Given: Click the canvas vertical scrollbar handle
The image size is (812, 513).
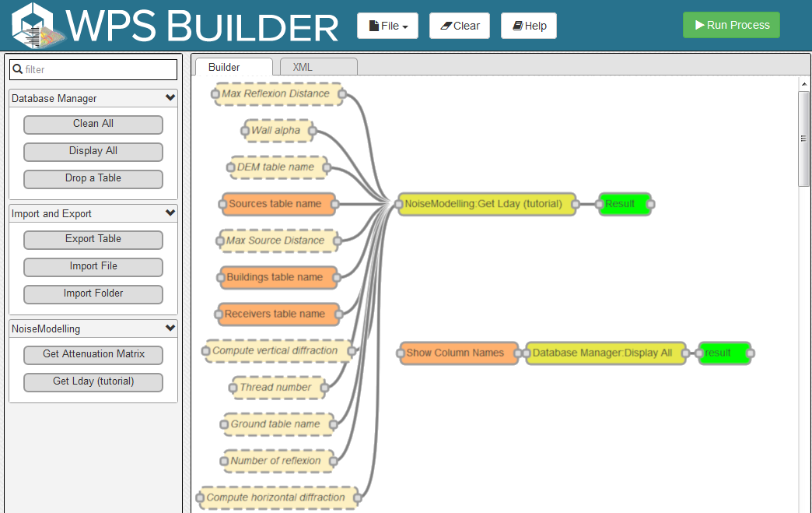Looking at the screenshot, I should [804, 139].
